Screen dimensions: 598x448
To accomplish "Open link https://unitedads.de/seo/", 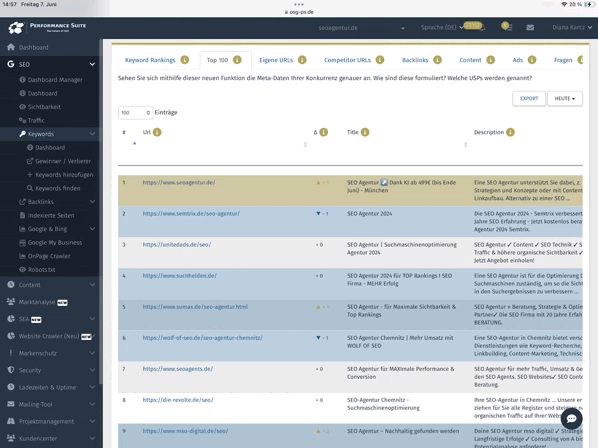I will tap(177, 245).
